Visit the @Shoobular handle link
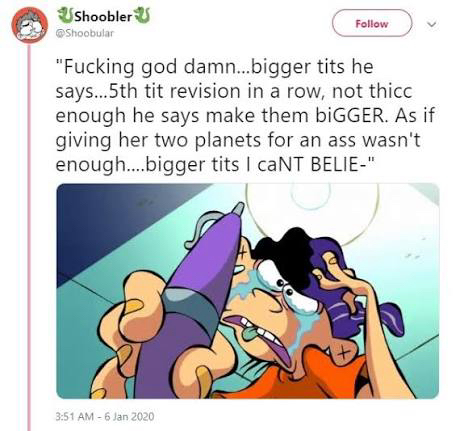The width and height of the screenshot is (464, 431). point(84,33)
